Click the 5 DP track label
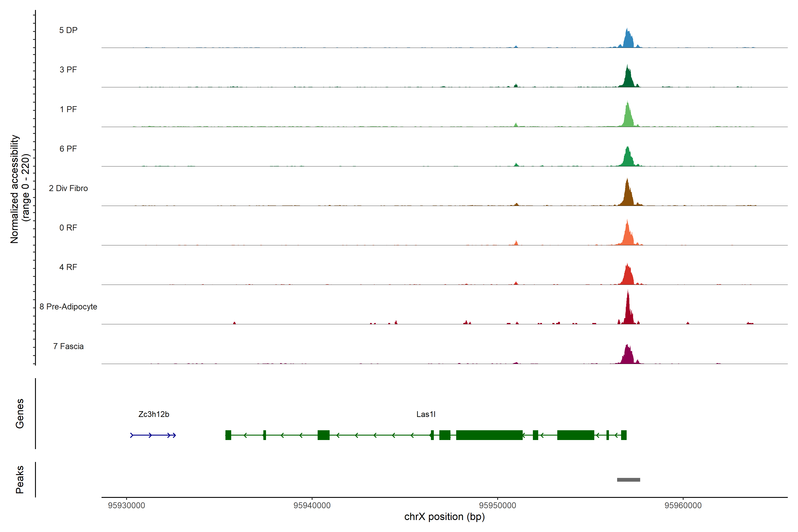 (68, 30)
